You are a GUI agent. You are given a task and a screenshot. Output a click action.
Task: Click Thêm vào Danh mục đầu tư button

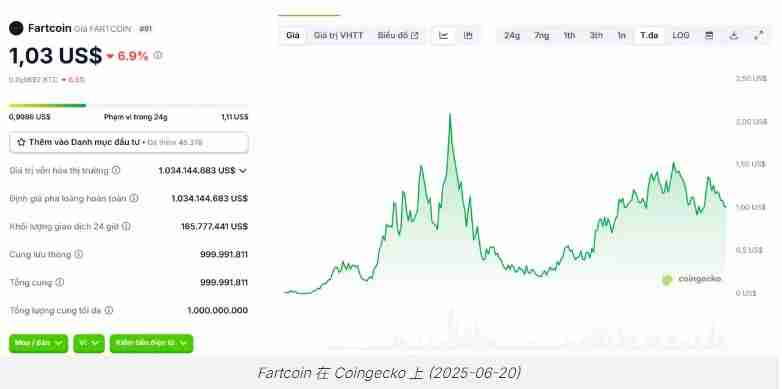(x=129, y=143)
